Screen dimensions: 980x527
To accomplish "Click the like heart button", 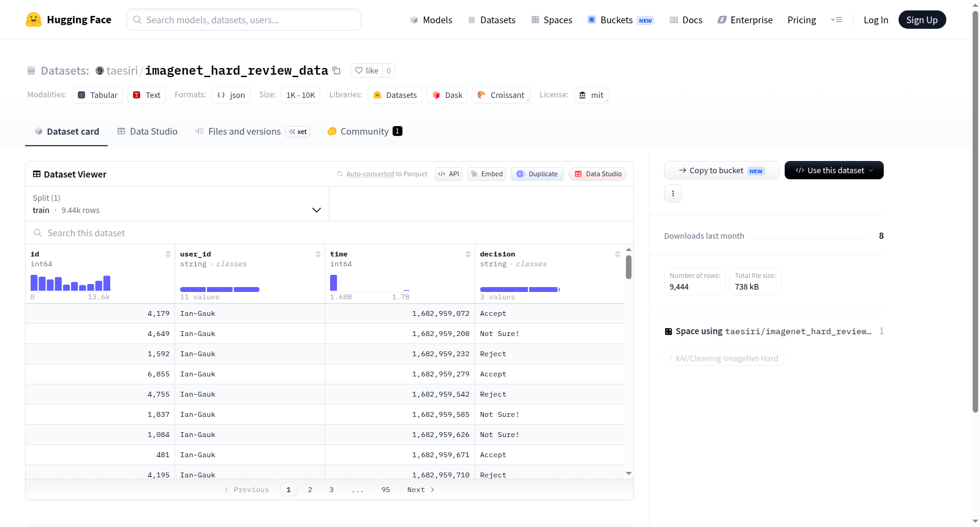I will 366,70.
